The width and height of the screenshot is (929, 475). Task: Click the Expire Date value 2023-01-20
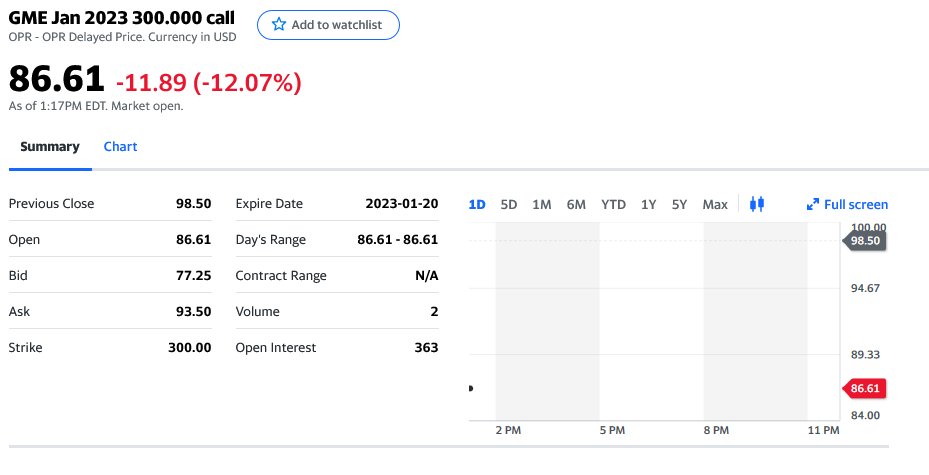(402, 204)
